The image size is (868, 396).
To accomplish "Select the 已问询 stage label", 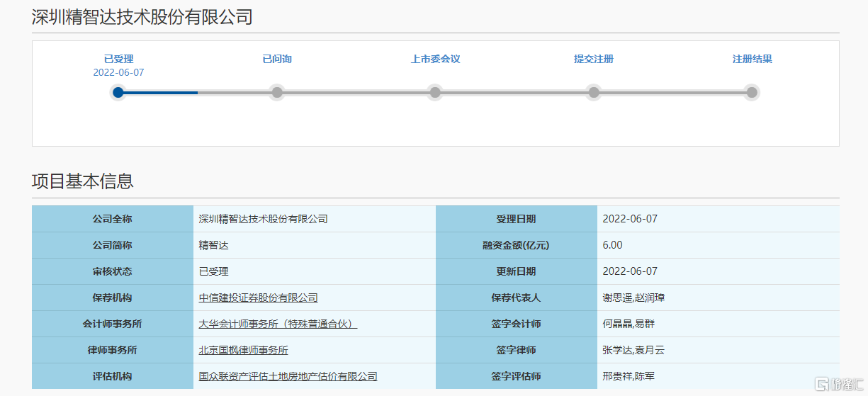I will click(x=277, y=60).
